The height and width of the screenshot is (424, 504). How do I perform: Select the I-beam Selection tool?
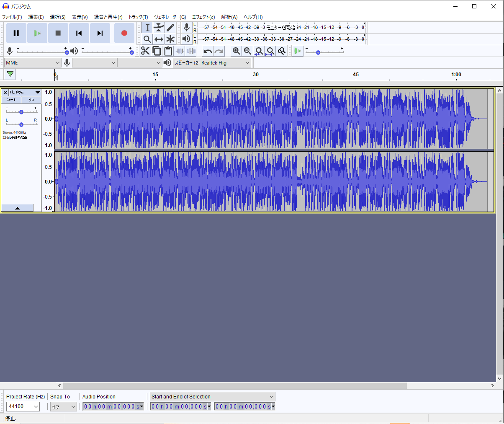coord(147,28)
